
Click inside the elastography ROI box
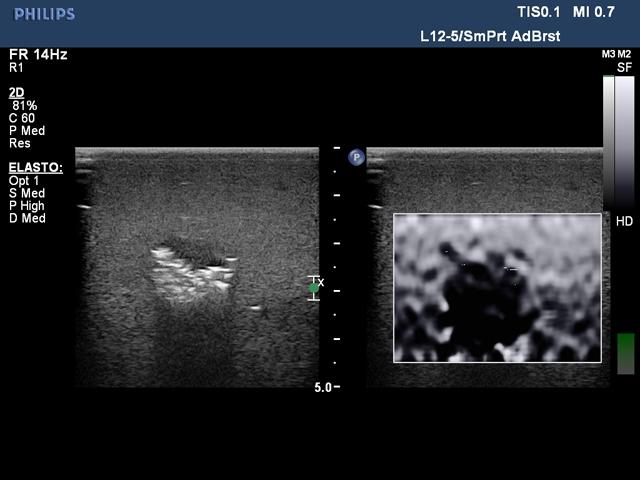tap(497, 287)
